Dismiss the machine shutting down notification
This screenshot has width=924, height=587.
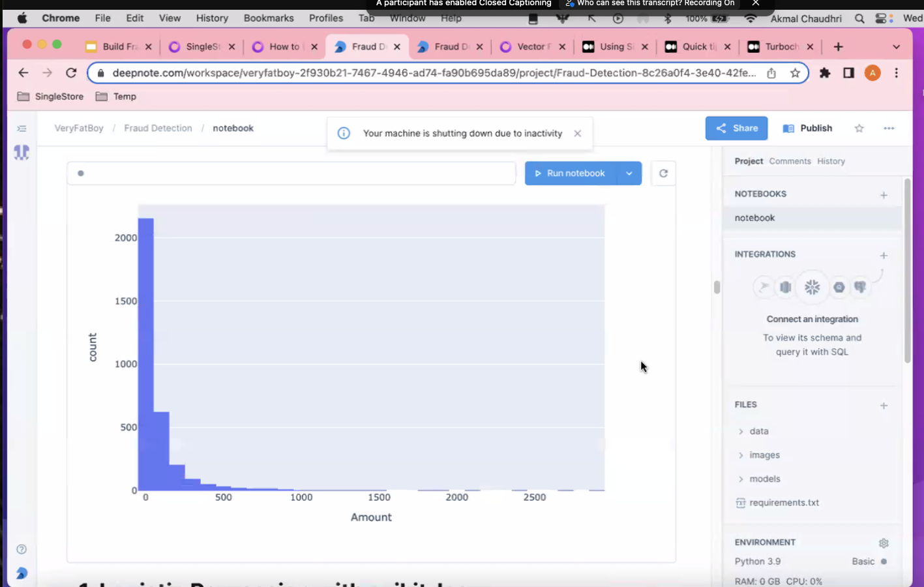tap(577, 134)
